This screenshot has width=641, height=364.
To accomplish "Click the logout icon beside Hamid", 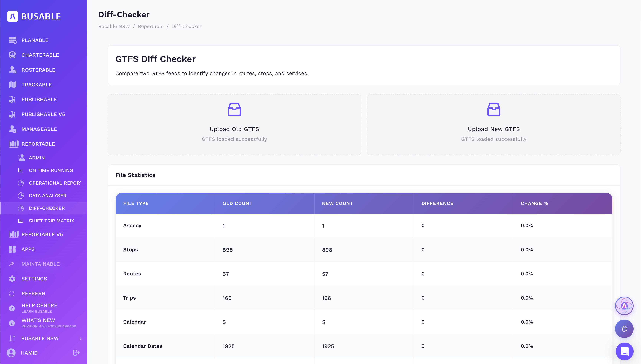I will [76, 353].
